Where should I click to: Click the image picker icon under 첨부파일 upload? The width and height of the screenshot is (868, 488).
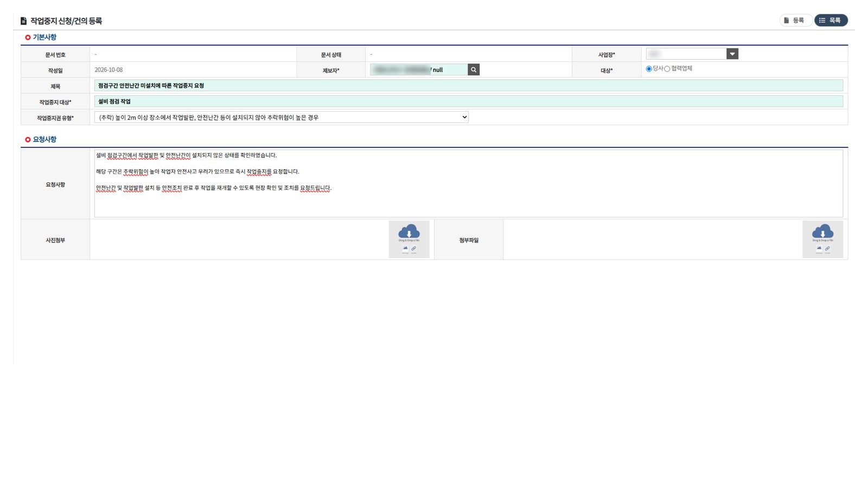point(819,248)
